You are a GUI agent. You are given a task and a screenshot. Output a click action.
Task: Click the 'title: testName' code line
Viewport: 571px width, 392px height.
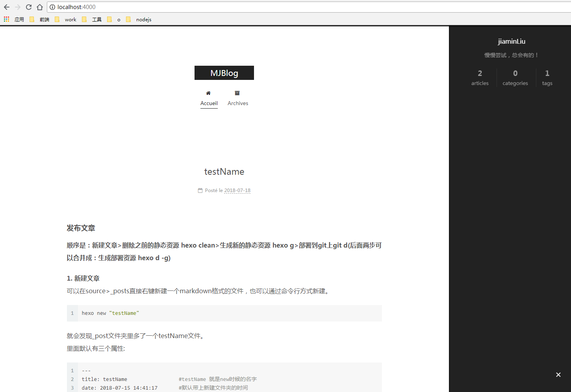click(104, 379)
